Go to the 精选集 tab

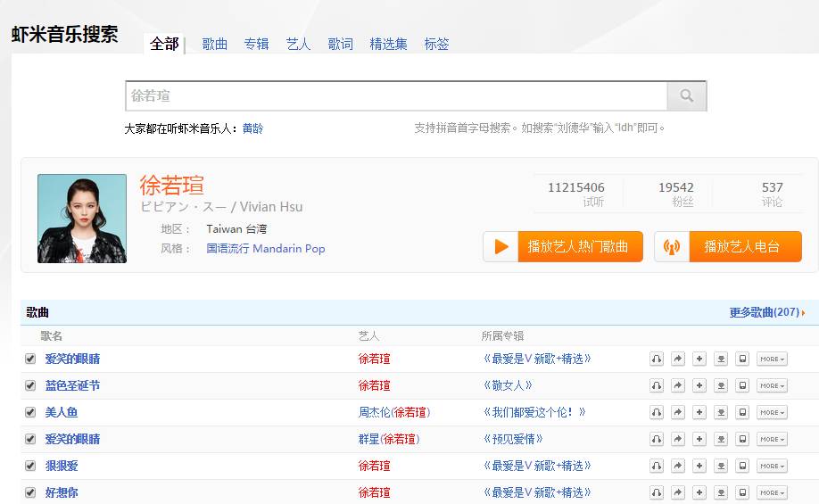(389, 44)
